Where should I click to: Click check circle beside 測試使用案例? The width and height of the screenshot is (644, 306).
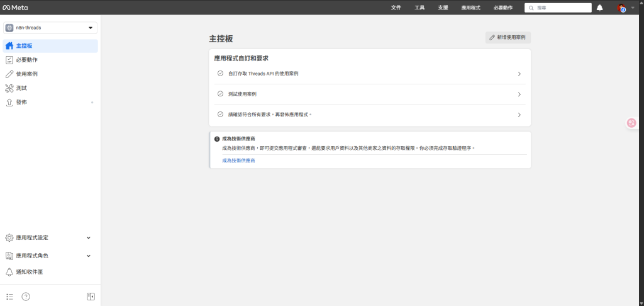coord(220,94)
